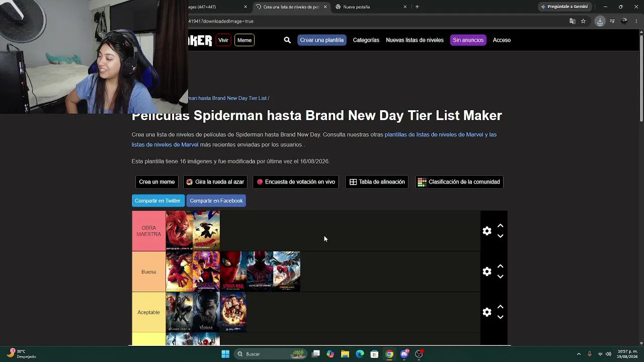The image size is (644, 362).
Task: Open the Windows Start menu
Action: 225,354
